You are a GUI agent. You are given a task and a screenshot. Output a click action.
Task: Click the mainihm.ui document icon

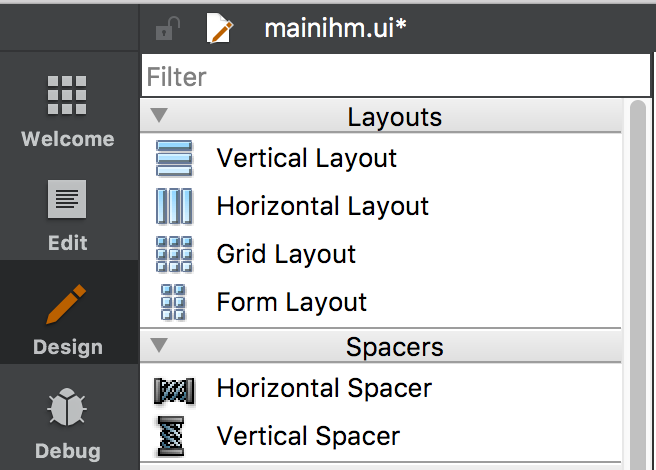[220, 28]
